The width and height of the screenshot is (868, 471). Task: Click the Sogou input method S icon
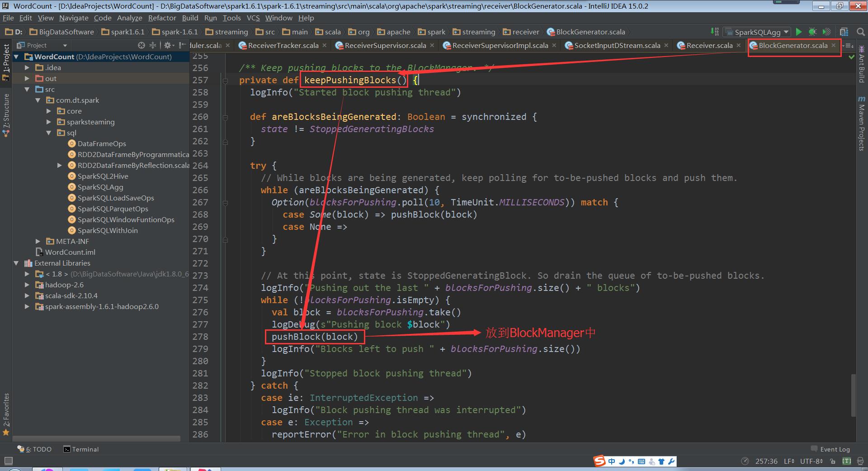[599, 461]
